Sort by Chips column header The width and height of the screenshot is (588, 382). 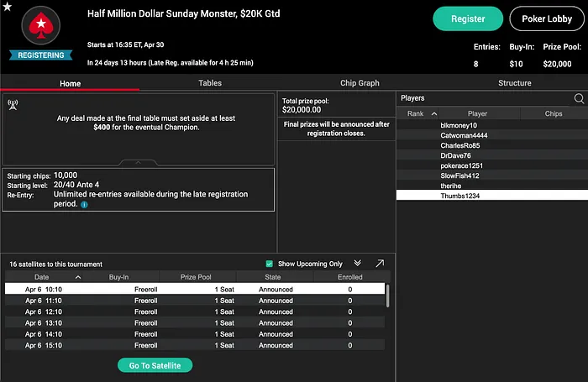click(554, 113)
